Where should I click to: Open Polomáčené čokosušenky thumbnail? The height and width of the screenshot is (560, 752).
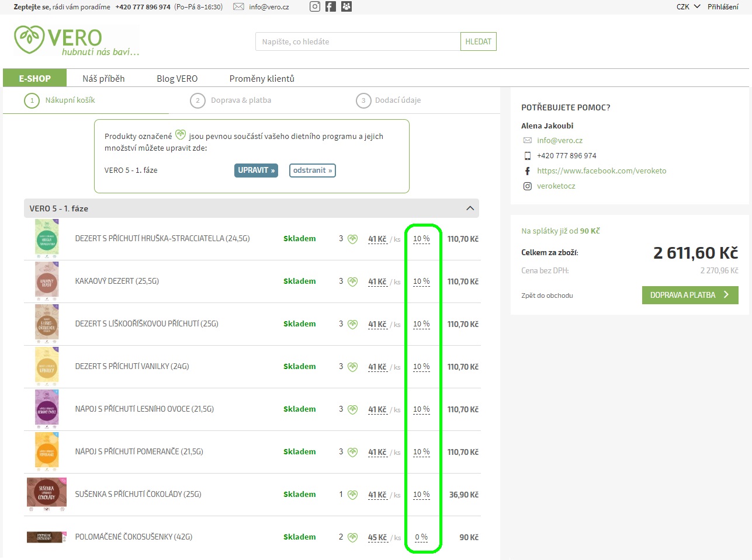[x=47, y=537]
